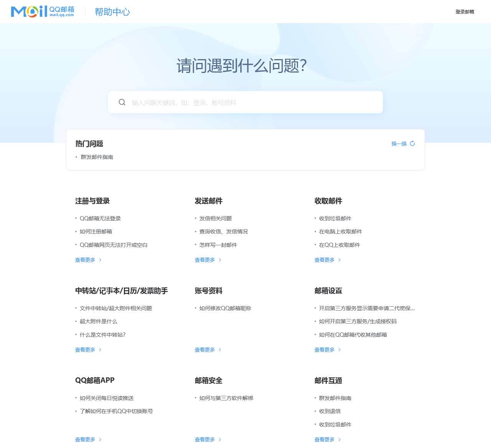Open 如何修改QQ邮箱昵称 article

pyautogui.click(x=225, y=308)
